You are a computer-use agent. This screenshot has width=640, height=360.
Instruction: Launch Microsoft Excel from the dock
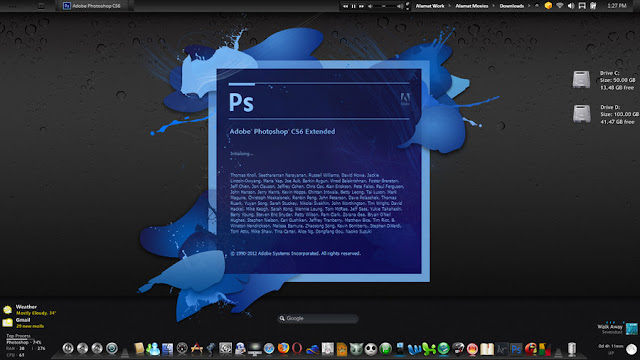(429, 349)
